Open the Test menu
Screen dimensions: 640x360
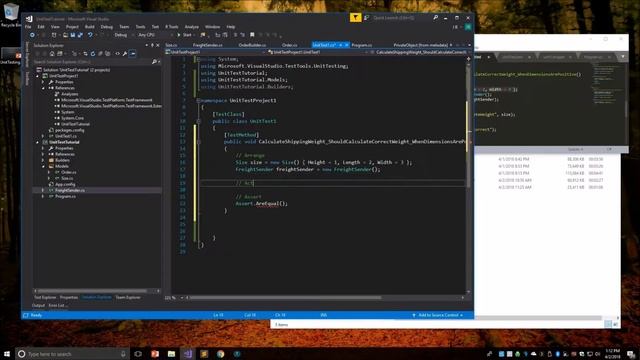tap(155, 27)
